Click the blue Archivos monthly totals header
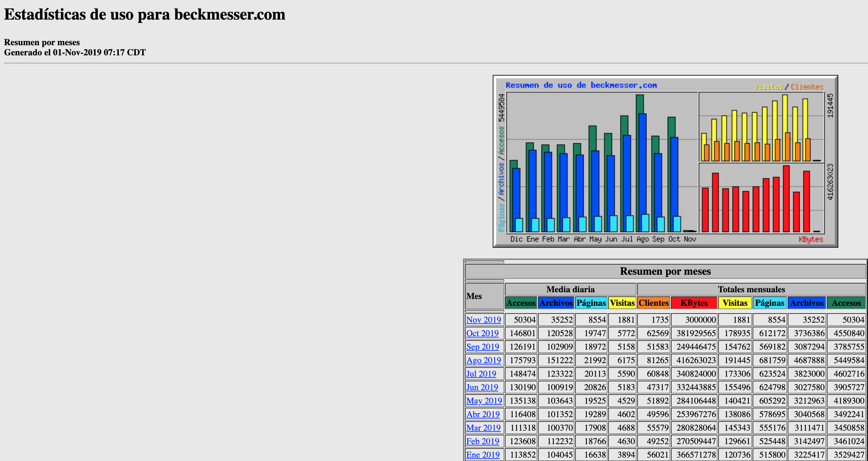This screenshot has width=868, height=461. [x=807, y=303]
